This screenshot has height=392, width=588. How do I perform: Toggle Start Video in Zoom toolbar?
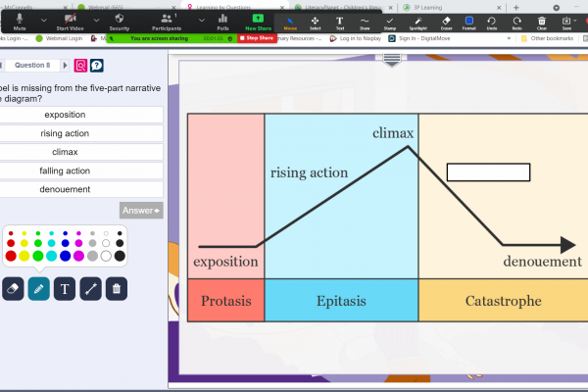point(70,23)
